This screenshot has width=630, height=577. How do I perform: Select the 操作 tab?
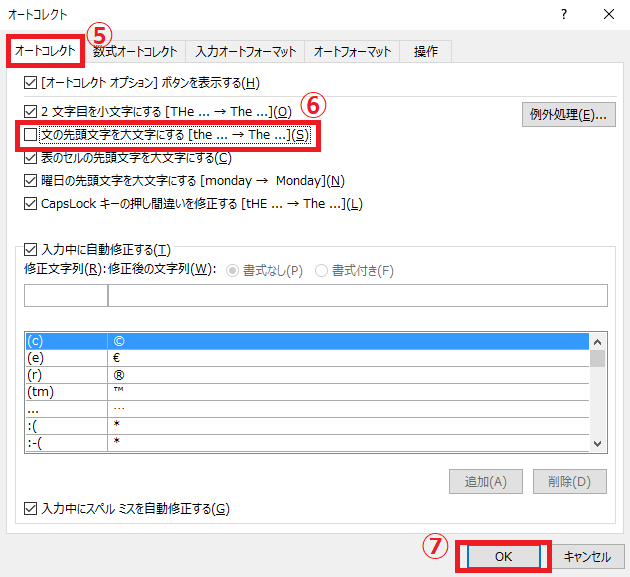[426, 51]
